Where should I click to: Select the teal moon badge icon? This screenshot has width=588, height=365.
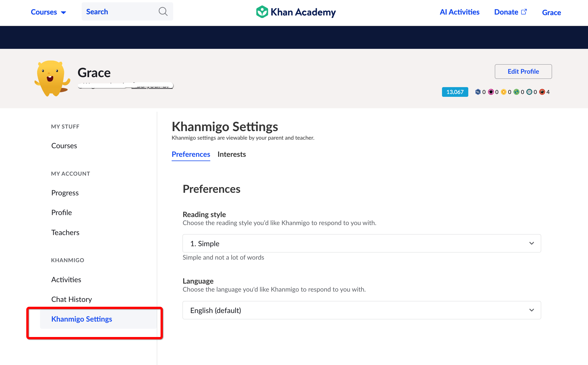tap(530, 92)
